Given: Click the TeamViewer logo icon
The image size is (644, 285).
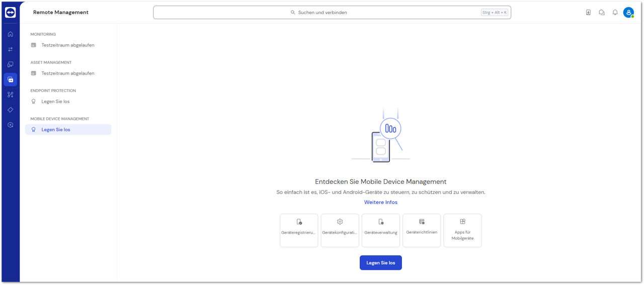Looking at the screenshot, I should (x=10, y=13).
